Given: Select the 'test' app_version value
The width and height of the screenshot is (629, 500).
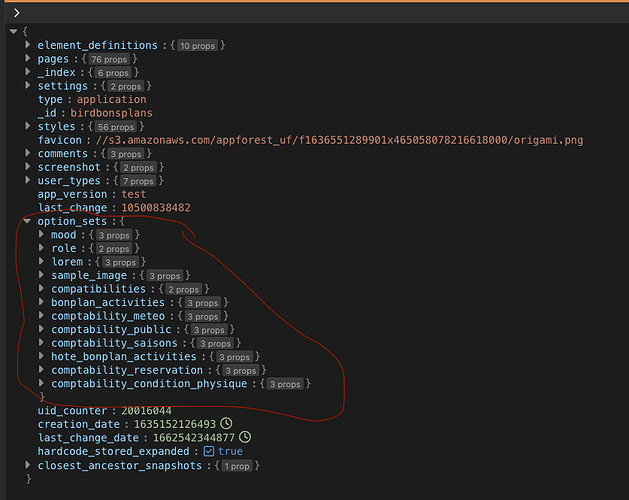Looking at the screenshot, I should (x=134, y=194).
